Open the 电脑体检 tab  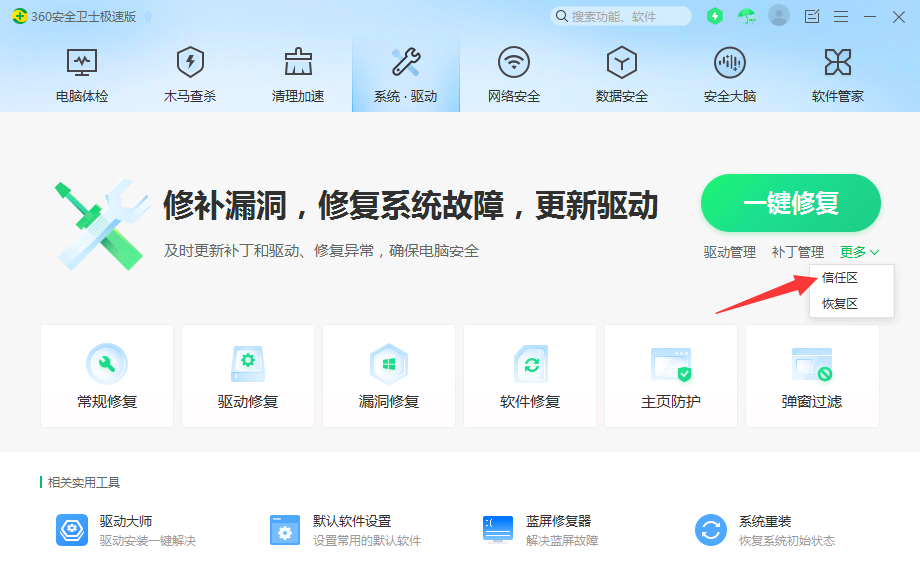coord(82,75)
